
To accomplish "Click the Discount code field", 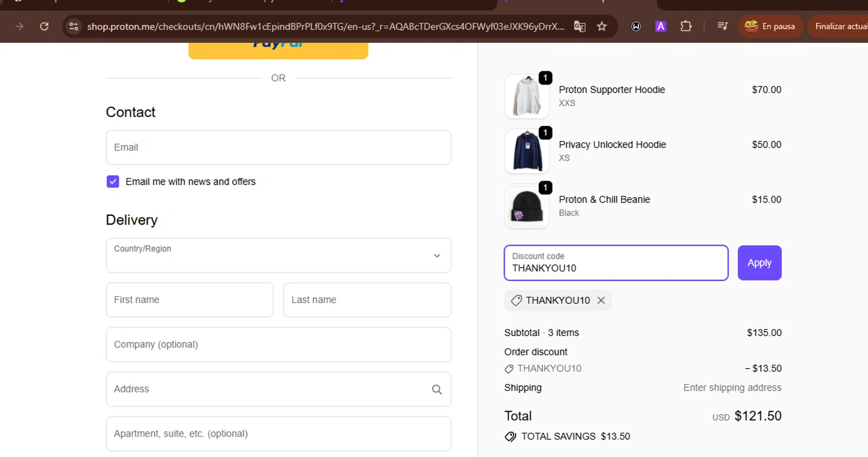I will tap(616, 263).
